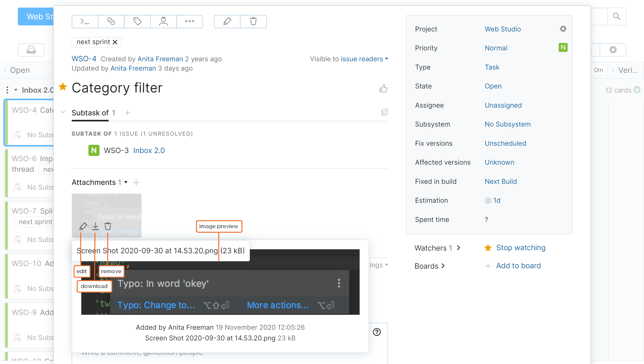This screenshot has height=364, width=644.
Task: Open the command dialog icon in the toolbar
Action: tap(85, 22)
